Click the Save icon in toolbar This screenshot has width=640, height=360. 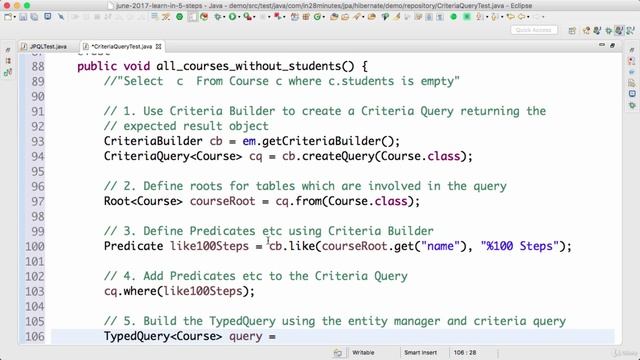coord(23,17)
